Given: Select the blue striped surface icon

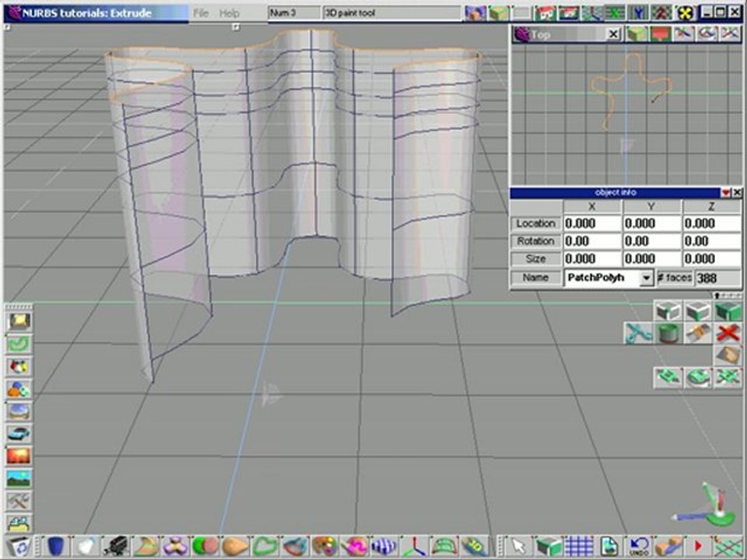Looking at the screenshot, I should coord(384,546).
